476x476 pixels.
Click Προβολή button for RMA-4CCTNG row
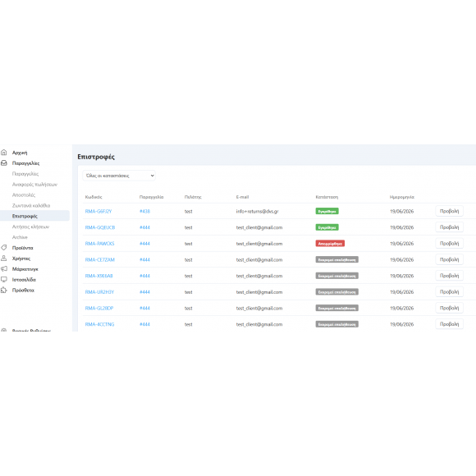(x=449, y=324)
